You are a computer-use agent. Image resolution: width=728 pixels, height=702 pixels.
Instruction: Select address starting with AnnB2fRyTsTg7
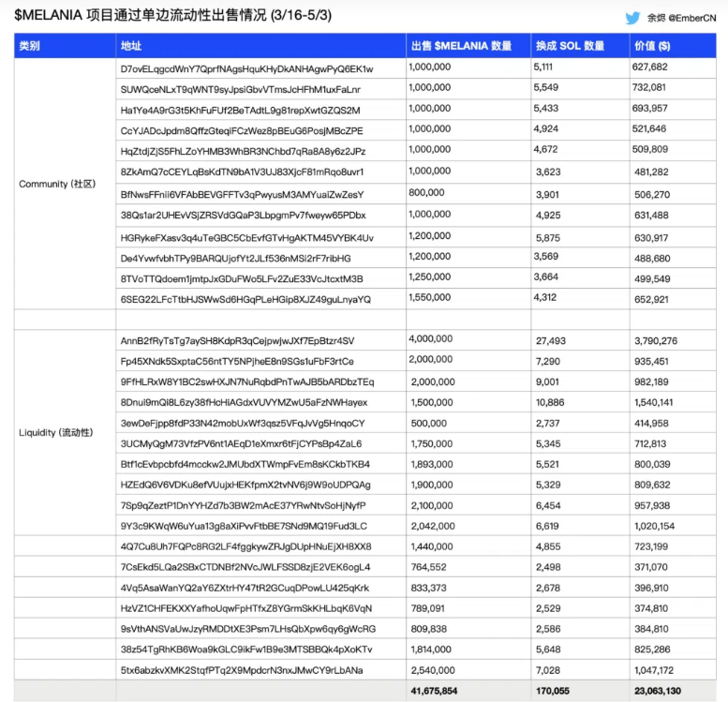pos(237,341)
